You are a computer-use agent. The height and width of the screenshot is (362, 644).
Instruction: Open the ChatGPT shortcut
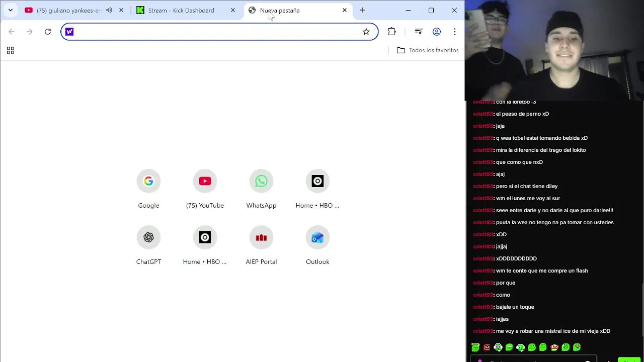tap(148, 246)
